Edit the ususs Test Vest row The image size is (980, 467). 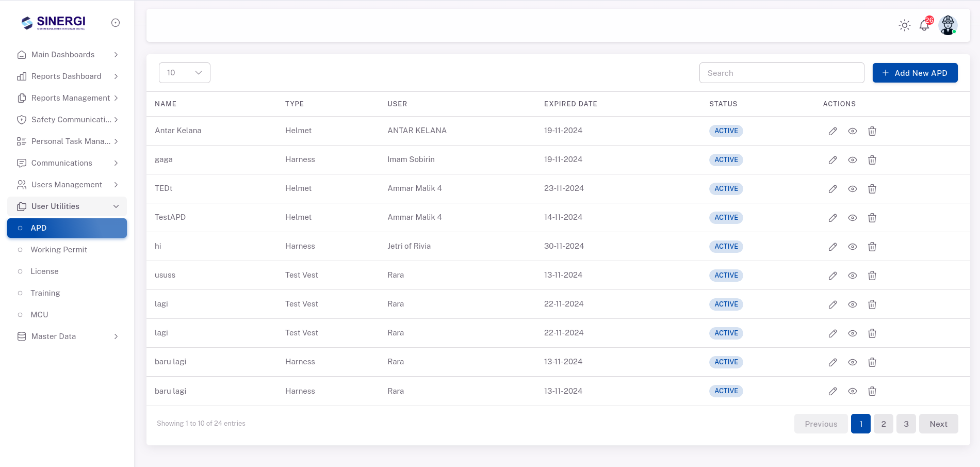(832, 276)
